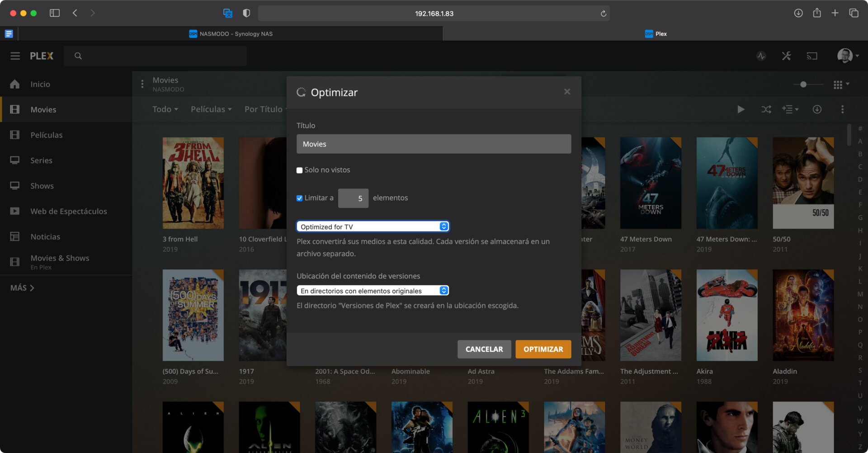Image resolution: width=868 pixels, height=453 pixels.
Task: Click the CANCELAR button
Action: [484, 349]
